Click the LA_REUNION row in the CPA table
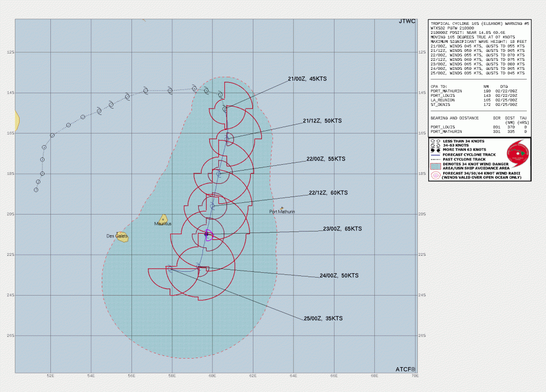The image size is (546, 392). tap(474, 100)
